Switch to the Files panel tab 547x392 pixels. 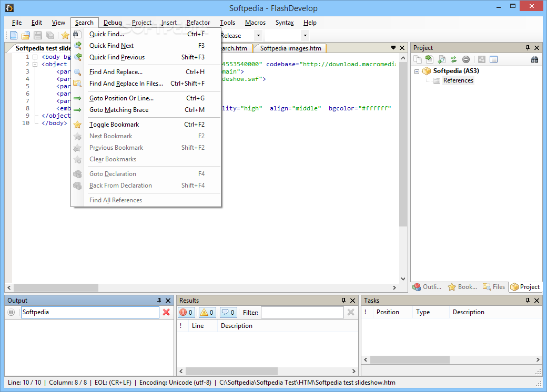494,287
